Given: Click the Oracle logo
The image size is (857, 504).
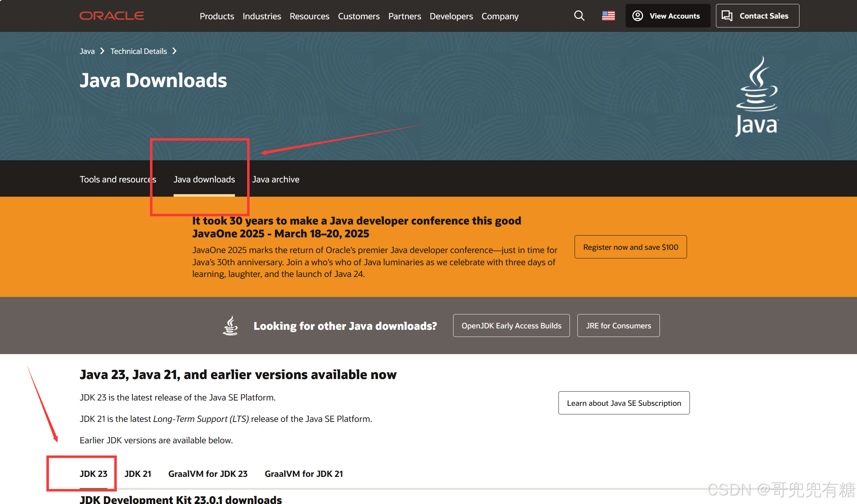Looking at the screenshot, I should [112, 16].
